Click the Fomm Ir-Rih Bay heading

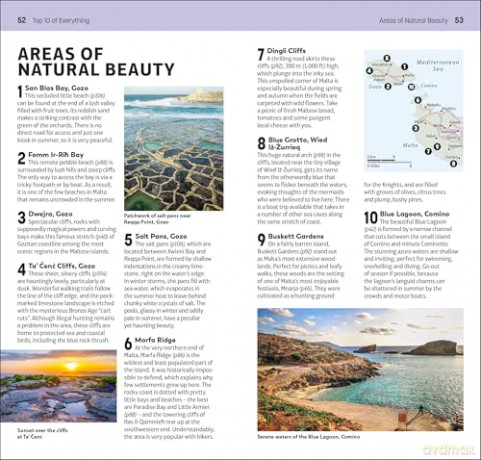click(56, 155)
